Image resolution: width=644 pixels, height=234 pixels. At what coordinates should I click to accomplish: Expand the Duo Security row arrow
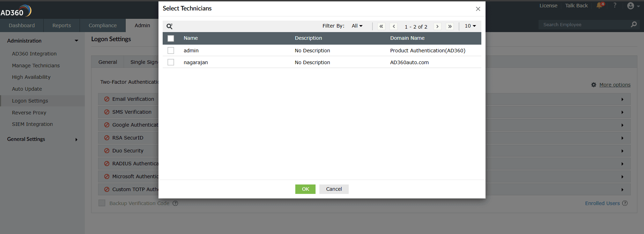(622, 151)
